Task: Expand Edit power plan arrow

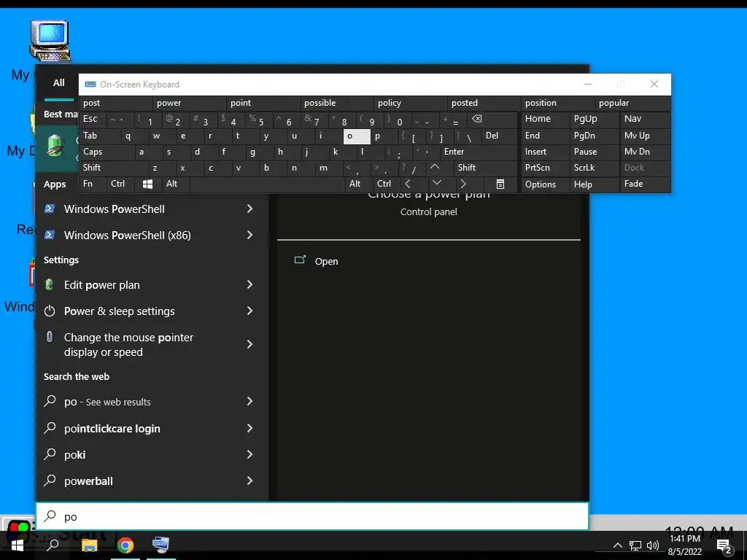Action: click(x=249, y=285)
